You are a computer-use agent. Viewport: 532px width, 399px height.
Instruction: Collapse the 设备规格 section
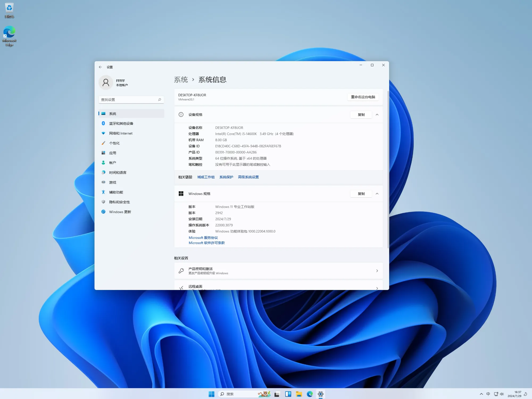[377, 115]
